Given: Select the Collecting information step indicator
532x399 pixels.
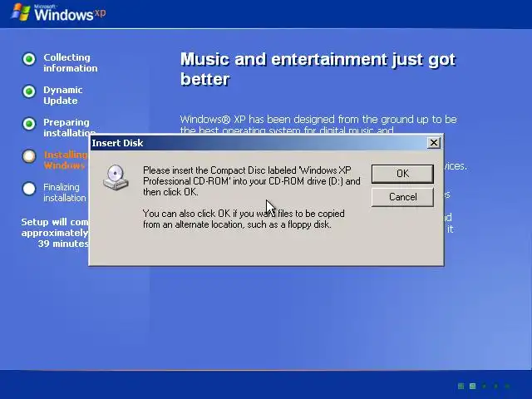Looking at the screenshot, I should pos(29,59).
